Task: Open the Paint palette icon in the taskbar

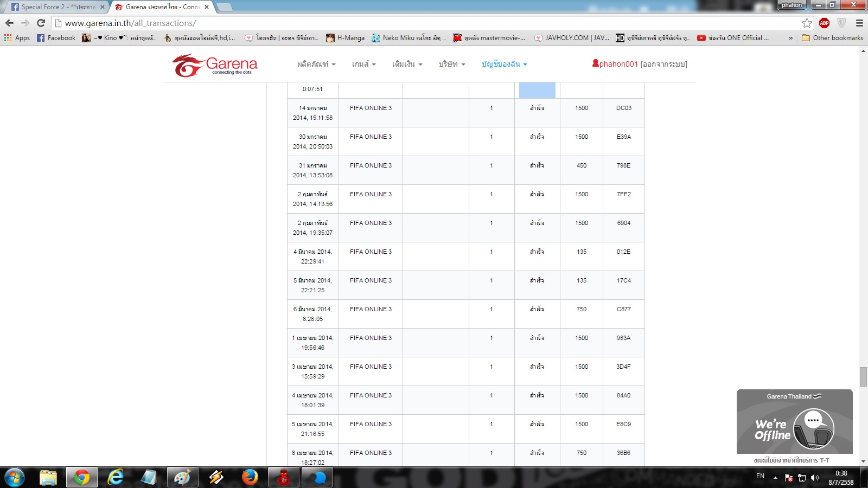Action: [183, 478]
